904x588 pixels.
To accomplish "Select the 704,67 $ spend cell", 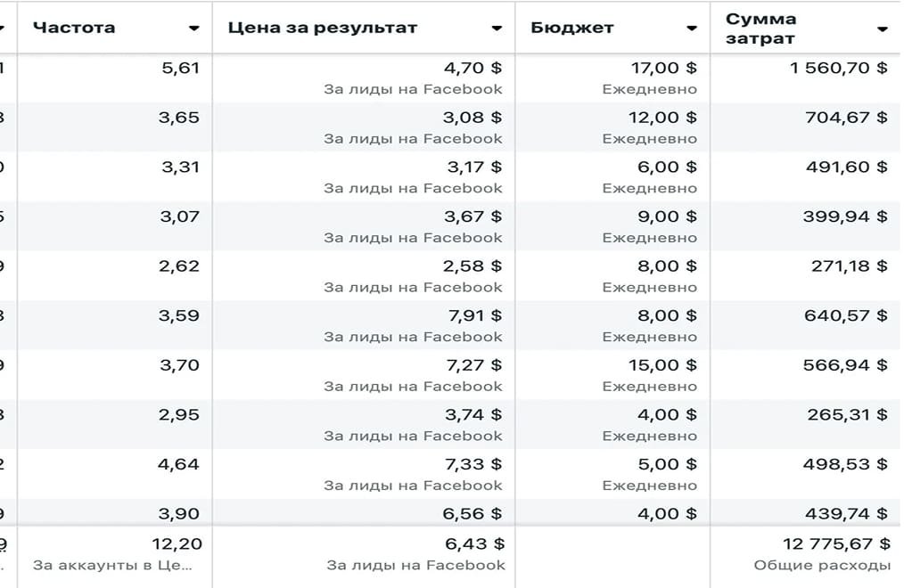I will coord(846,118).
